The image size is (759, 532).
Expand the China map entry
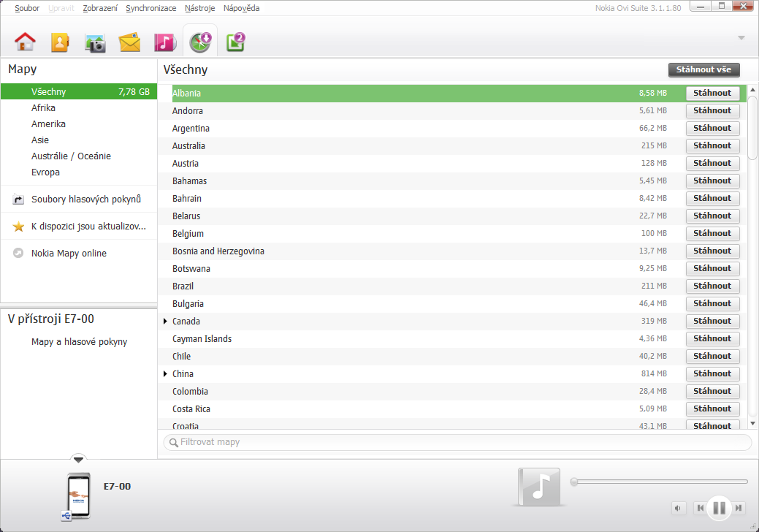[x=165, y=373]
